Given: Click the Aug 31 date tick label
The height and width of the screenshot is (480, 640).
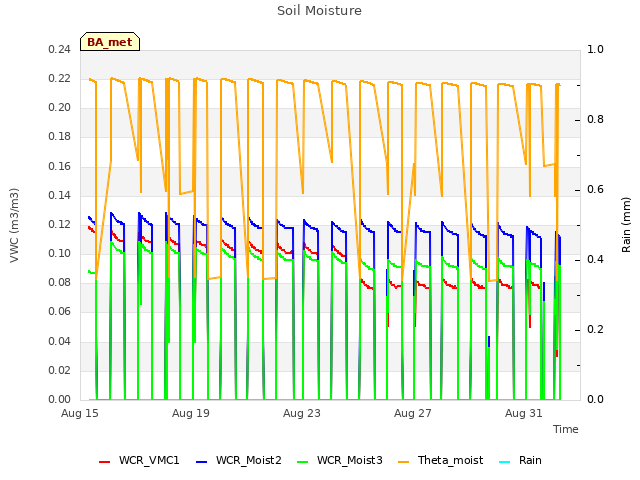Looking at the screenshot, I should point(524,413).
